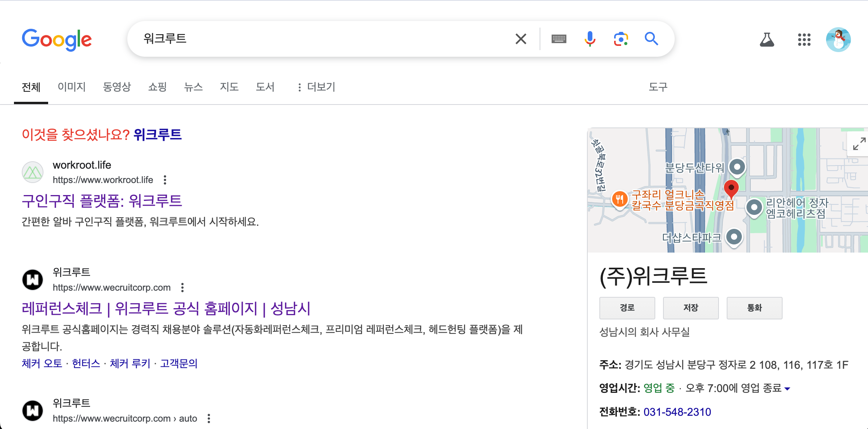Switch to the 이미지 tab
Viewport: 868px width, 429px height.
pyautogui.click(x=72, y=87)
